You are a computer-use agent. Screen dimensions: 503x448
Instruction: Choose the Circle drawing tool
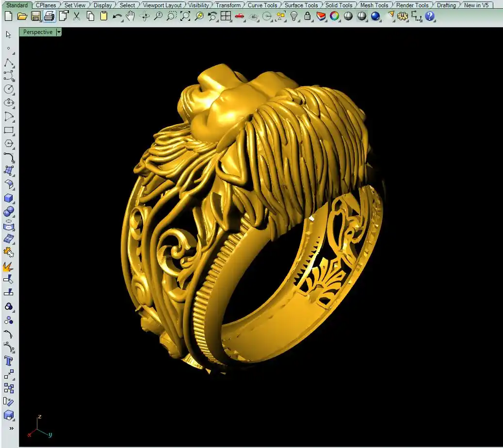click(9, 89)
